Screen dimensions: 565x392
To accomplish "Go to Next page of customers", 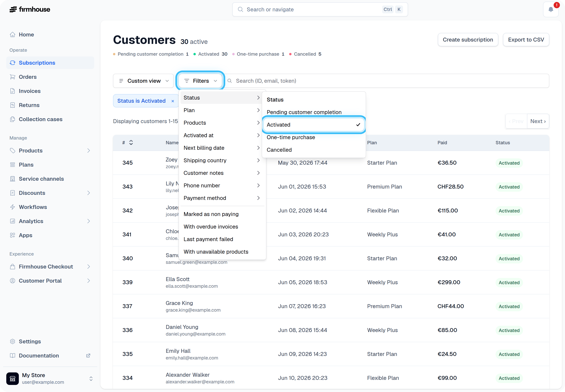I will 538,121.
